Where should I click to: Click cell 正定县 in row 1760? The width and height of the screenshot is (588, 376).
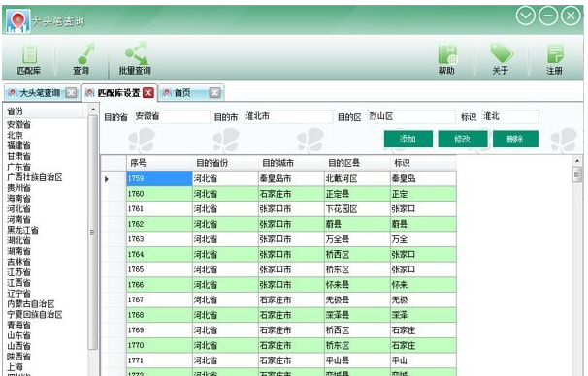pyautogui.click(x=357, y=194)
